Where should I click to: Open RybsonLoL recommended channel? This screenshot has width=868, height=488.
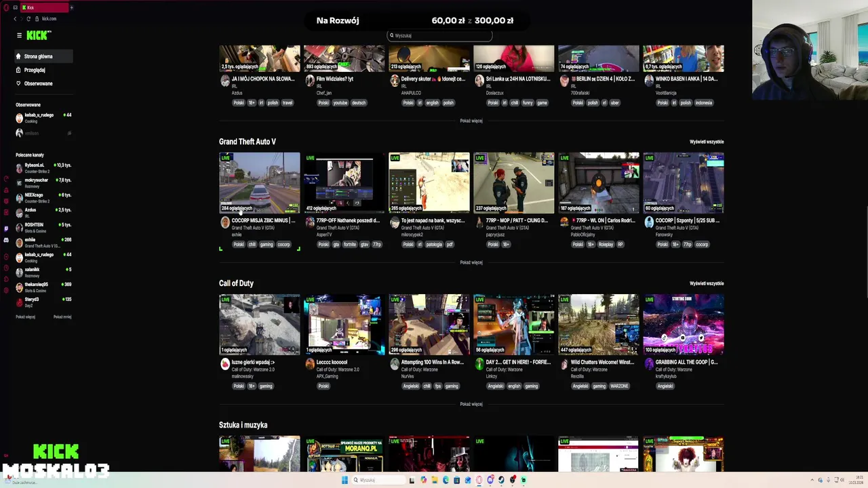[43, 167]
